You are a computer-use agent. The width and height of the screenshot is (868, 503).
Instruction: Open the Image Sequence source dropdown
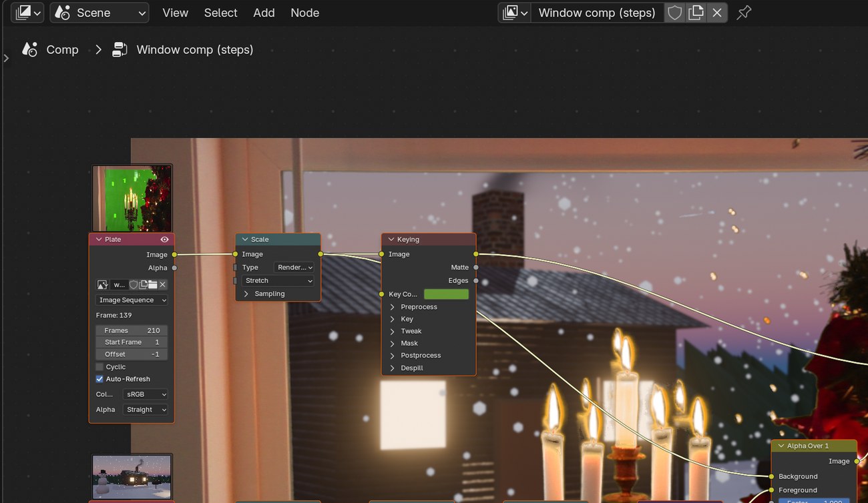click(132, 300)
